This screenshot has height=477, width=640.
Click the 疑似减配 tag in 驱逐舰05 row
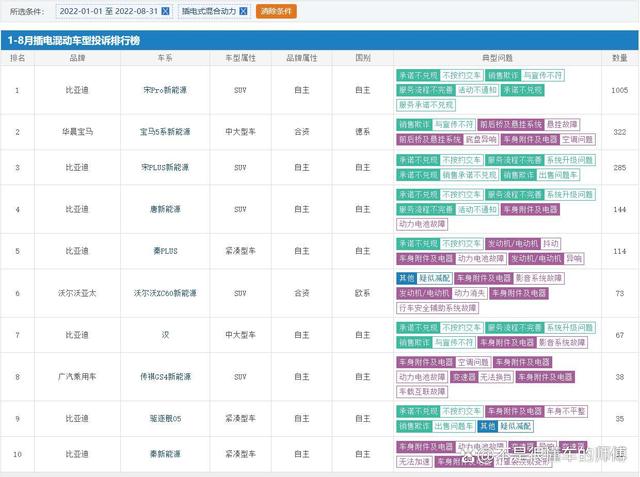coord(516,426)
